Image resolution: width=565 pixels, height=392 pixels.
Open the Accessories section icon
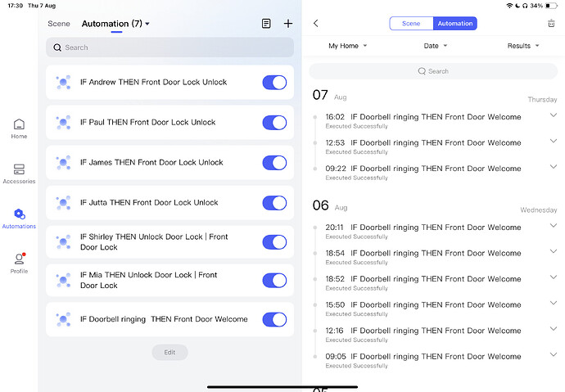19,173
